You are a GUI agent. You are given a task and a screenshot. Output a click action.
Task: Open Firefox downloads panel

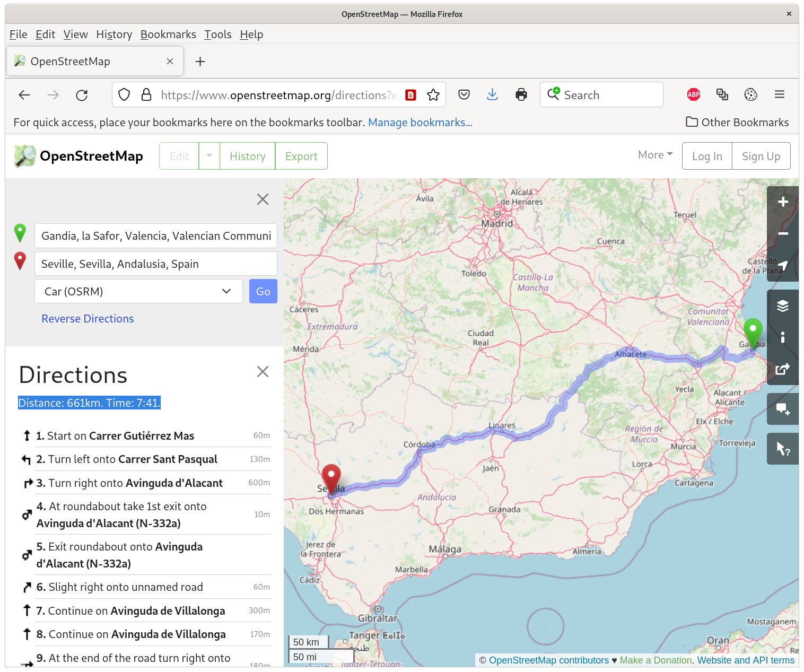pyautogui.click(x=493, y=95)
